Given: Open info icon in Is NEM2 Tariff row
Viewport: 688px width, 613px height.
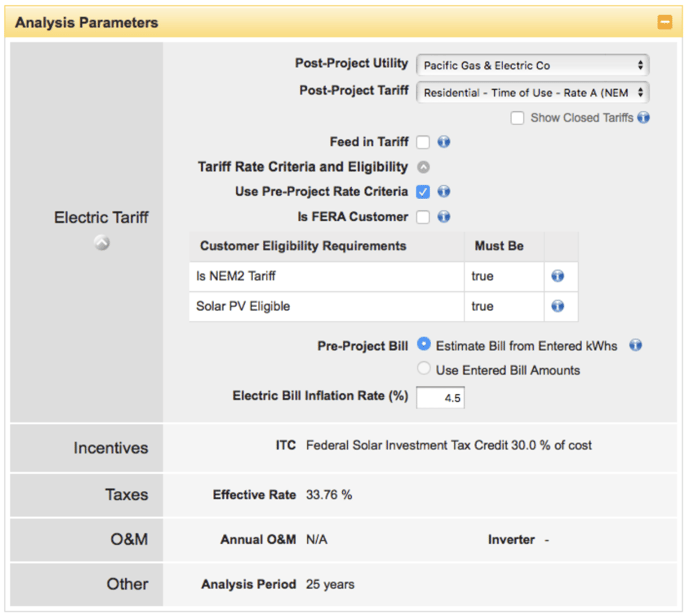Looking at the screenshot, I should (x=558, y=276).
